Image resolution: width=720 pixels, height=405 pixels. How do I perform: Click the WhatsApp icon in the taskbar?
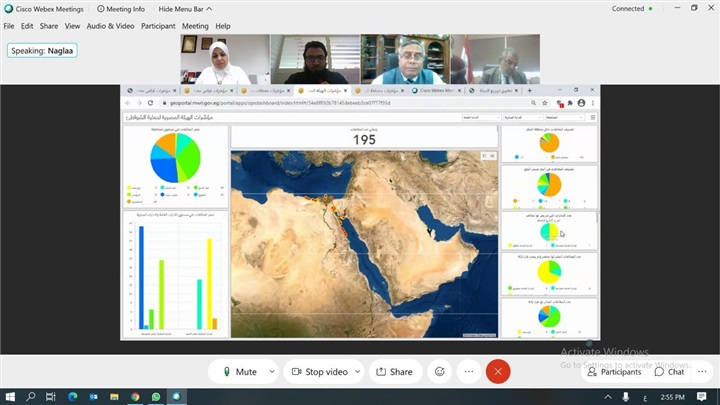point(157,397)
